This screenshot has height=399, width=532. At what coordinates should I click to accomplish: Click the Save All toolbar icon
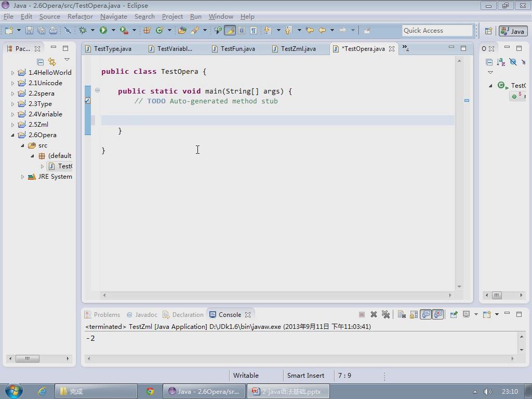[41, 31]
